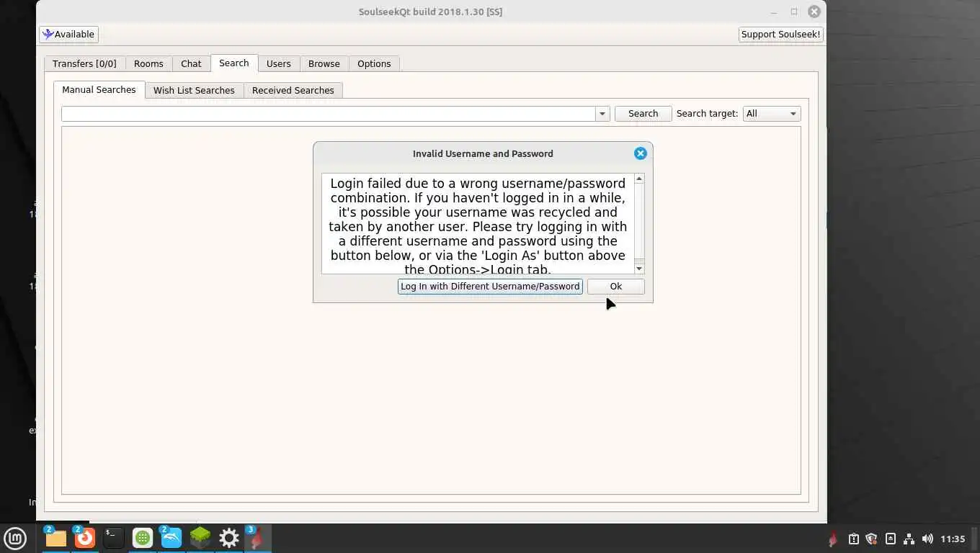Screen dimensions: 980x553
Task: Click the dialog message scrollbar down arrow
Action: click(639, 269)
